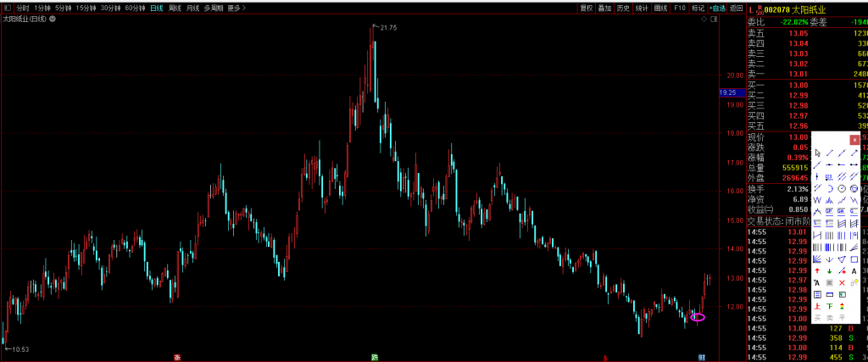
Task: Expand the 更多 periods menu
Action: point(236,8)
